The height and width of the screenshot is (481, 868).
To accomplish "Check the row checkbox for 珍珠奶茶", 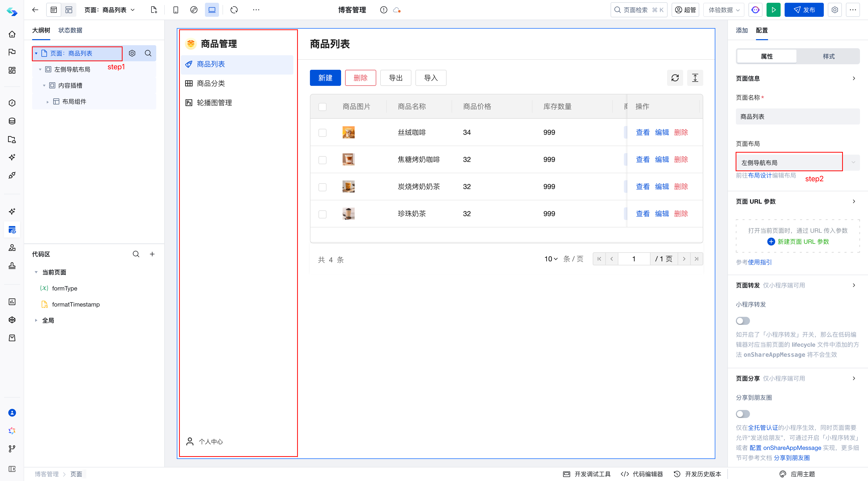I will tap(322, 214).
